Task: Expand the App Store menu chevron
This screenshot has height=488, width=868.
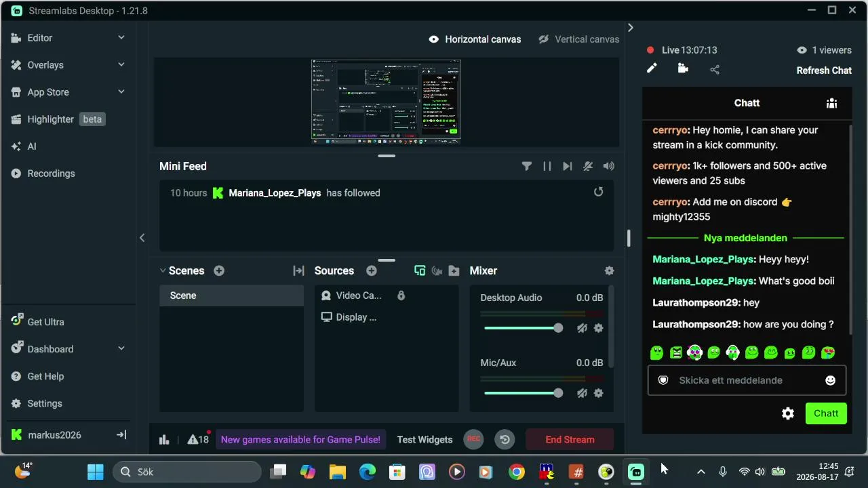Action: (121, 92)
